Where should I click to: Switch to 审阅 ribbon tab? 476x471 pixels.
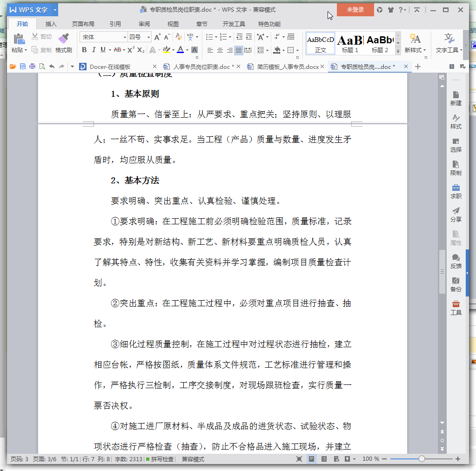click(x=144, y=24)
